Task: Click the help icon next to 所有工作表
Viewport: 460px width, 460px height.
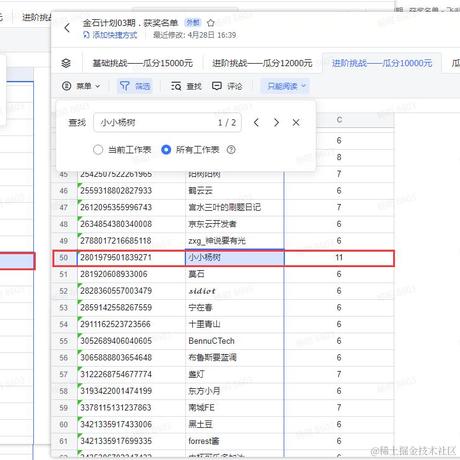Action: [x=231, y=150]
